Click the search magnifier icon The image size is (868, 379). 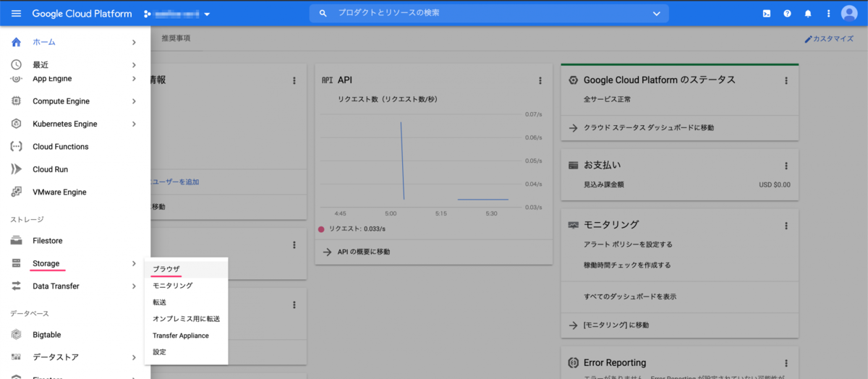point(323,14)
